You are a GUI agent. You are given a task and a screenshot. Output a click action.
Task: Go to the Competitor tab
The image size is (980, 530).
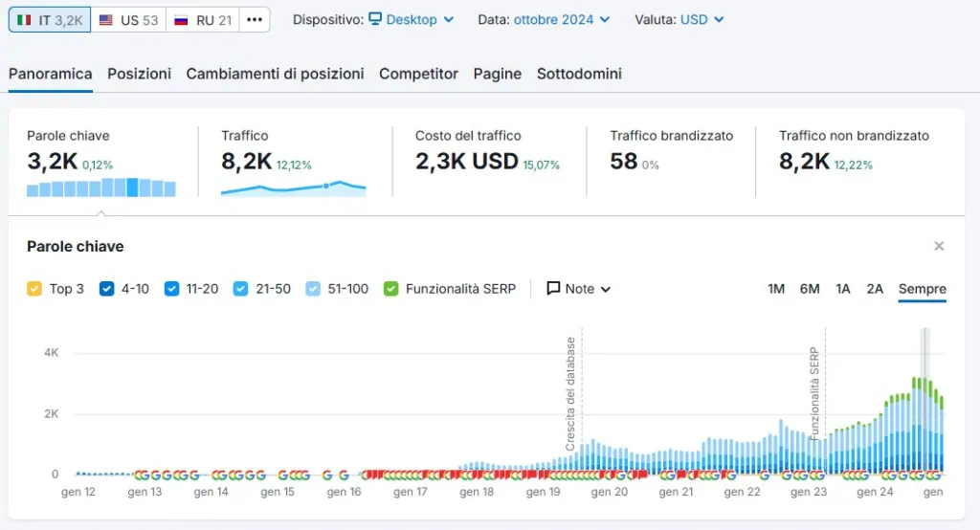(419, 74)
